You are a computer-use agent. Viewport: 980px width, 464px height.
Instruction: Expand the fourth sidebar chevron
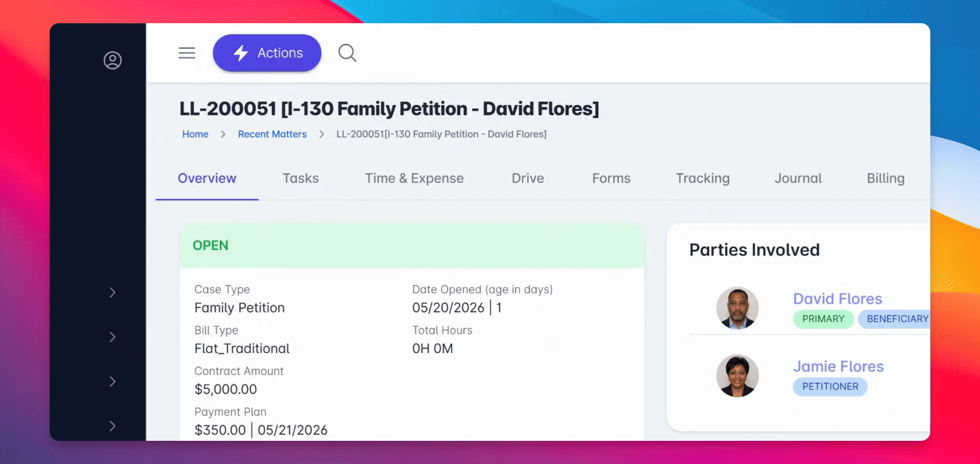[x=113, y=426]
